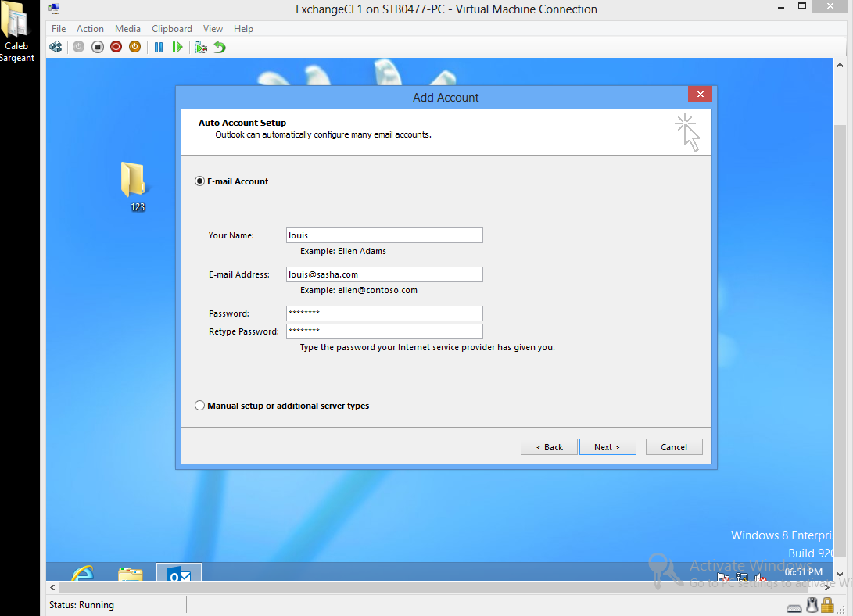Open Internet Explorer from the VM taskbar
This screenshot has width=853, height=616.
pyautogui.click(x=83, y=572)
